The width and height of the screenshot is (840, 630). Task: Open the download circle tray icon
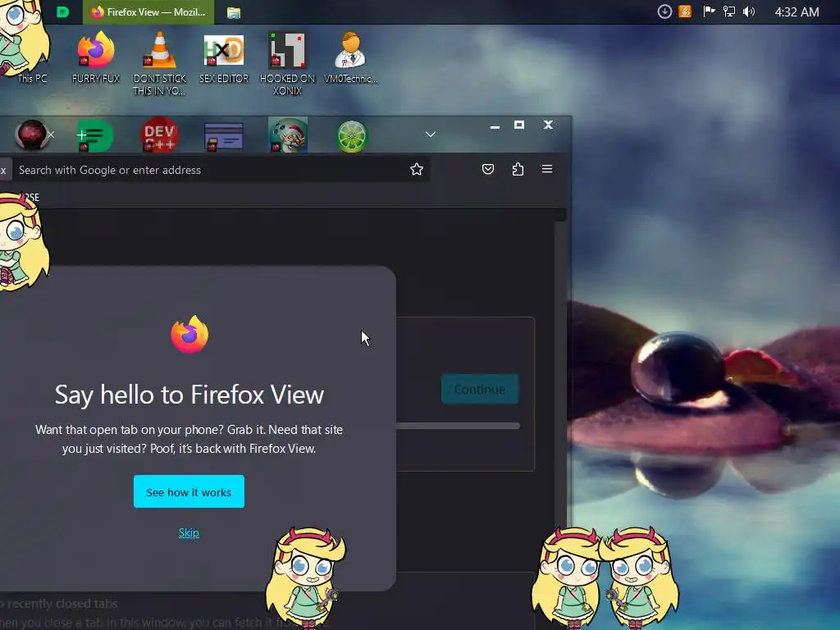click(664, 11)
